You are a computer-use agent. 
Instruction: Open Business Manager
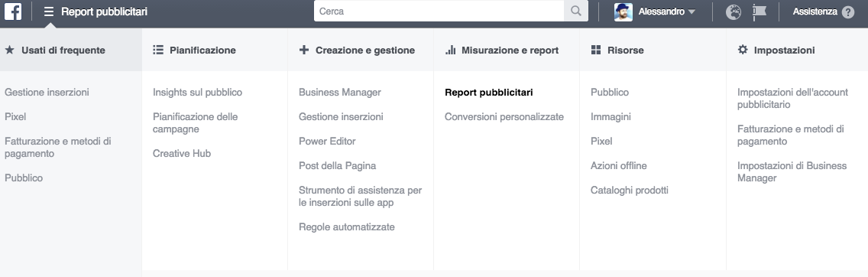click(340, 93)
